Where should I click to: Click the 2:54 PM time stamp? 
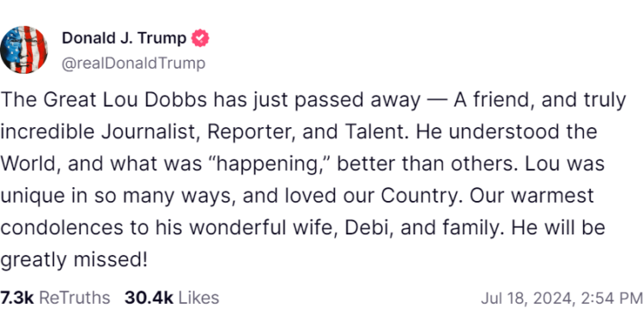(611, 299)
